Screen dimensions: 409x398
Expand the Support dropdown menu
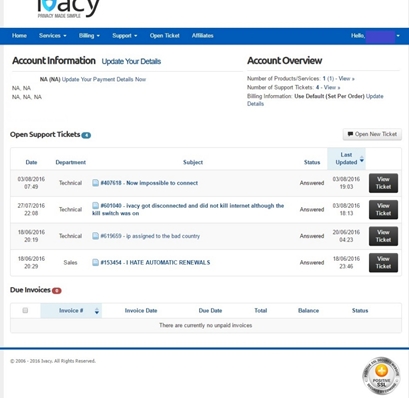tap(125, 36)
